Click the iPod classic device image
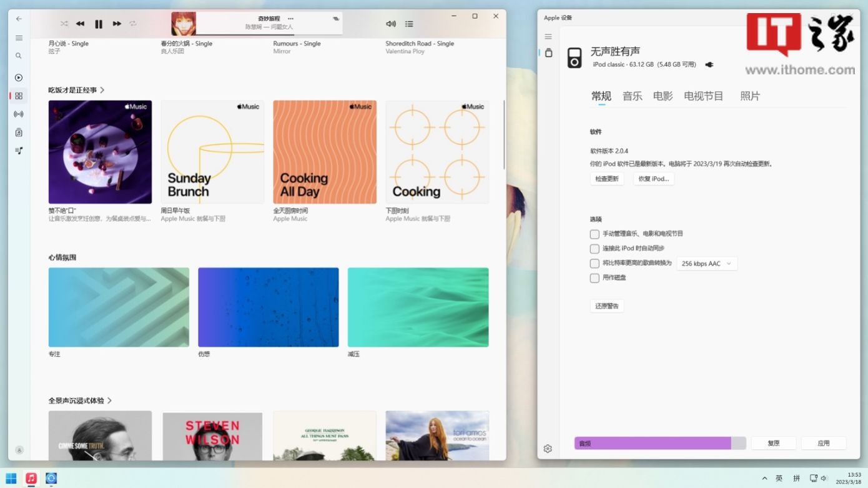The image size is (868, 488). click(575, 57)
